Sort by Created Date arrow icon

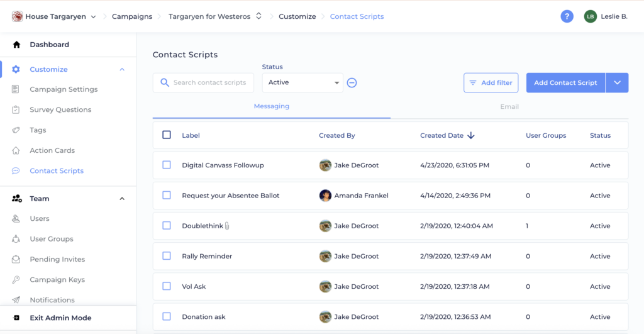pos(471,135)
